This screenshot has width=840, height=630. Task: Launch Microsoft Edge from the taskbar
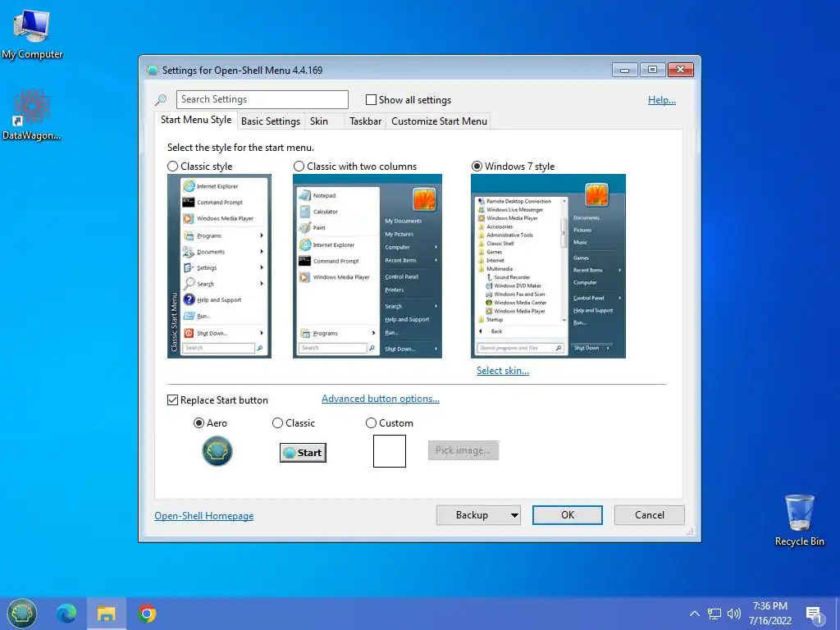tap(66, 614)
